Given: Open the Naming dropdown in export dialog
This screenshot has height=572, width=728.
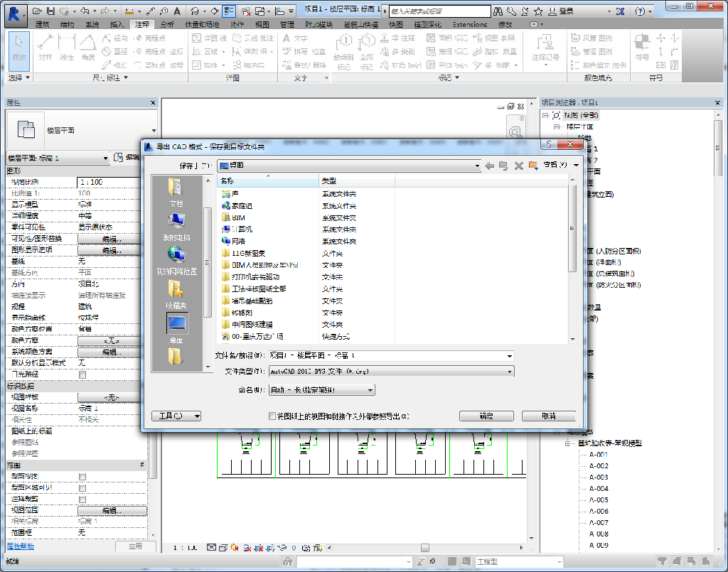Looking at the screenshot, I should click(322, 390).
